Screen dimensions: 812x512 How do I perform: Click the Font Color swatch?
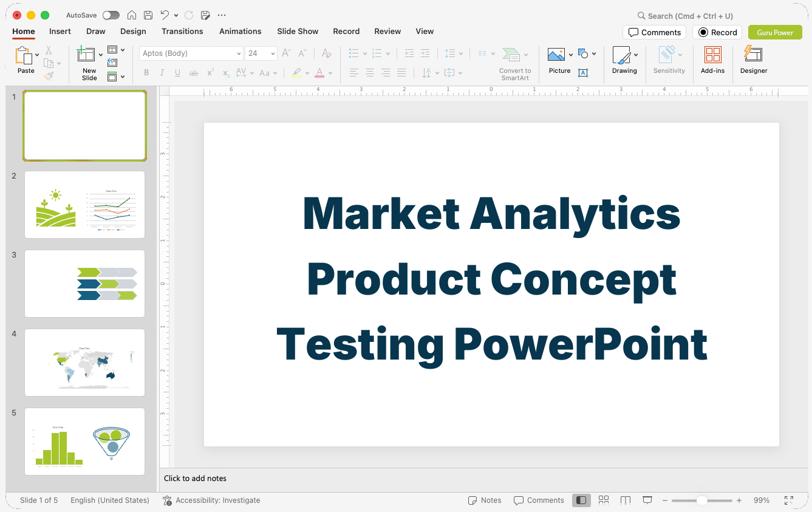point(319,73)
